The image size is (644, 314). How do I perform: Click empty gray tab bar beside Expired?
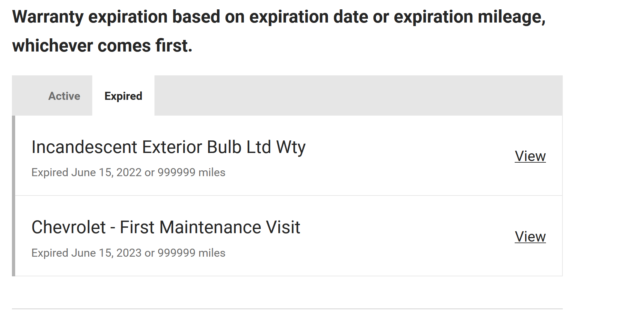click(358, 96)
